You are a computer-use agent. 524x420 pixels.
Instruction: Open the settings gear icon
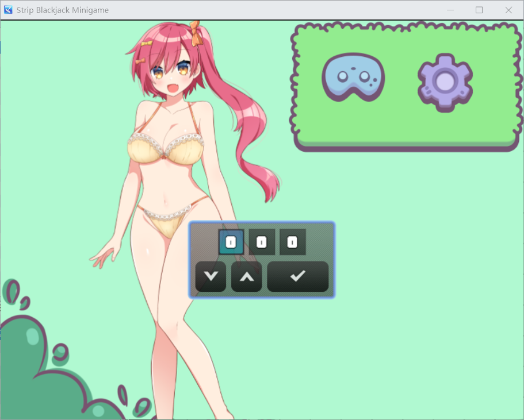tap(444, 80)
